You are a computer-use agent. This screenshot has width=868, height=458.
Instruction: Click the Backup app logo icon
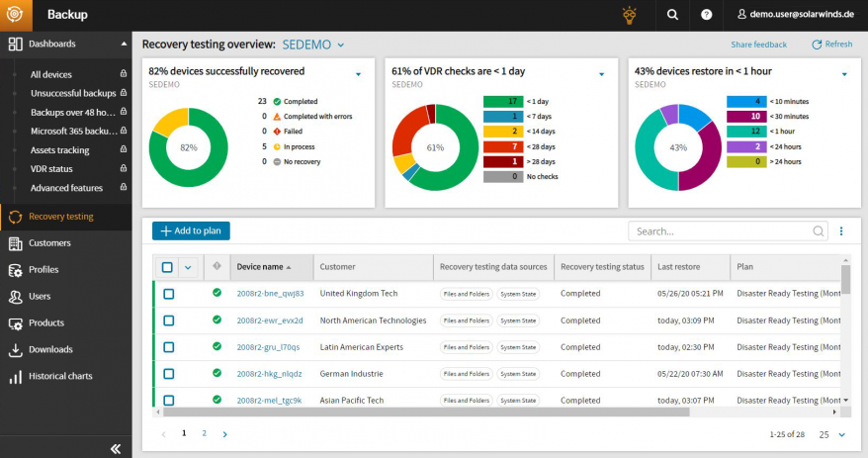pyautogui.click(x=16, y=15)
